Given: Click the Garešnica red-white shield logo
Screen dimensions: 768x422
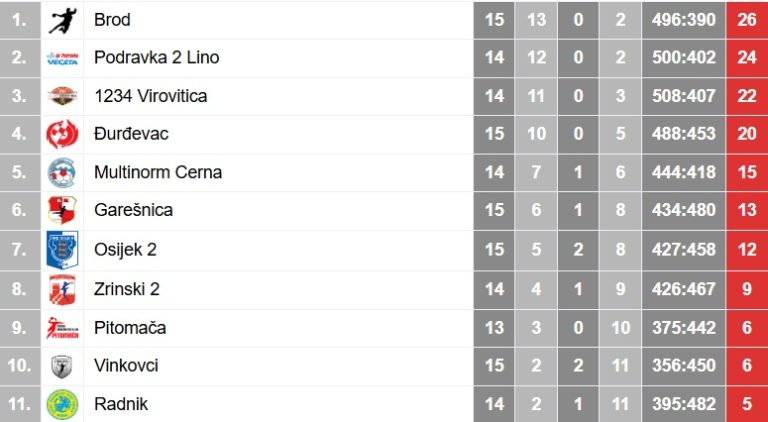Looking at the screenshot, I should click(62, 210).
